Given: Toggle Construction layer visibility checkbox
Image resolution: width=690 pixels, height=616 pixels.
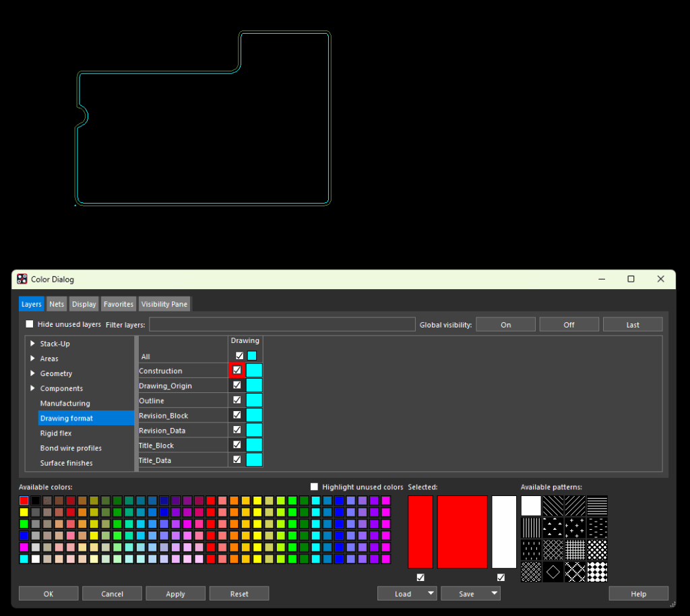Looking at the screenshot, I should (x=237, y=371).
